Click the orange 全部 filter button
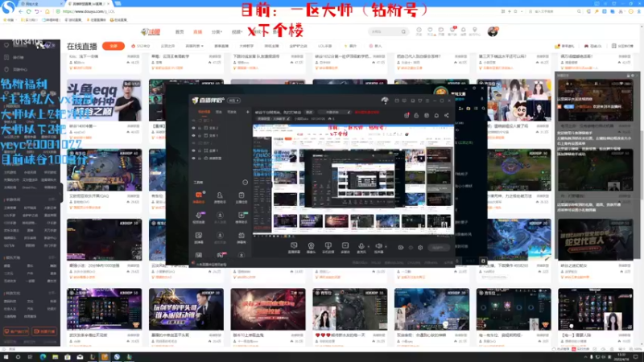 114,46
